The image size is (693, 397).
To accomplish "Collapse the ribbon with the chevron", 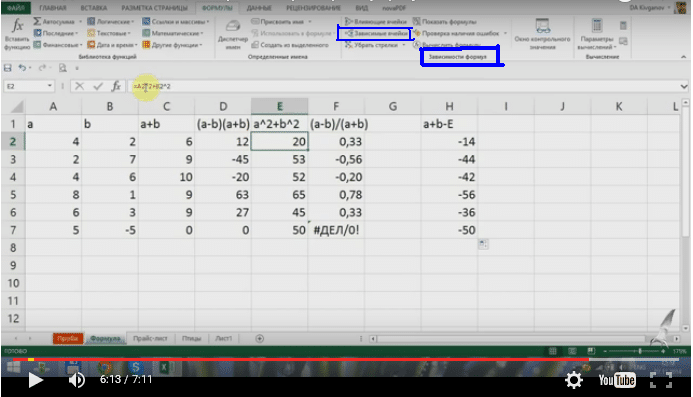I will pyautogui.click(x=684, y=57).
